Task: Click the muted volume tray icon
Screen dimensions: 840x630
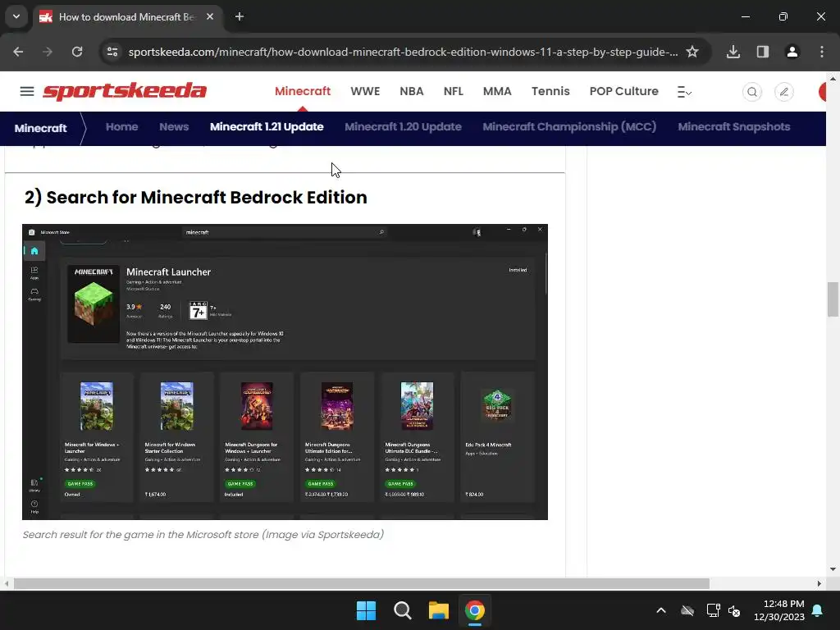Action: click(734, 610)
